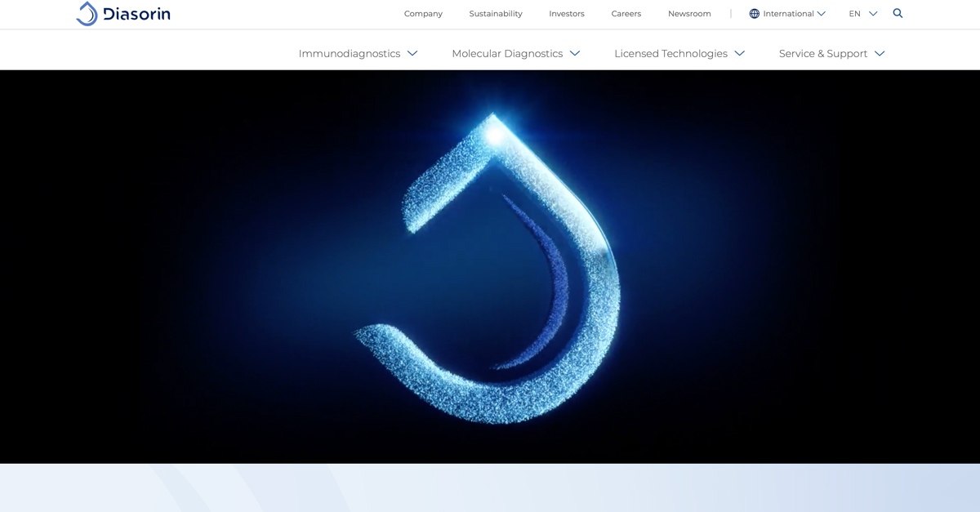The height and width of the screenshot is (512, 980).
Task: Click the Diasorin logo
Action: click(x=123, y=14)
